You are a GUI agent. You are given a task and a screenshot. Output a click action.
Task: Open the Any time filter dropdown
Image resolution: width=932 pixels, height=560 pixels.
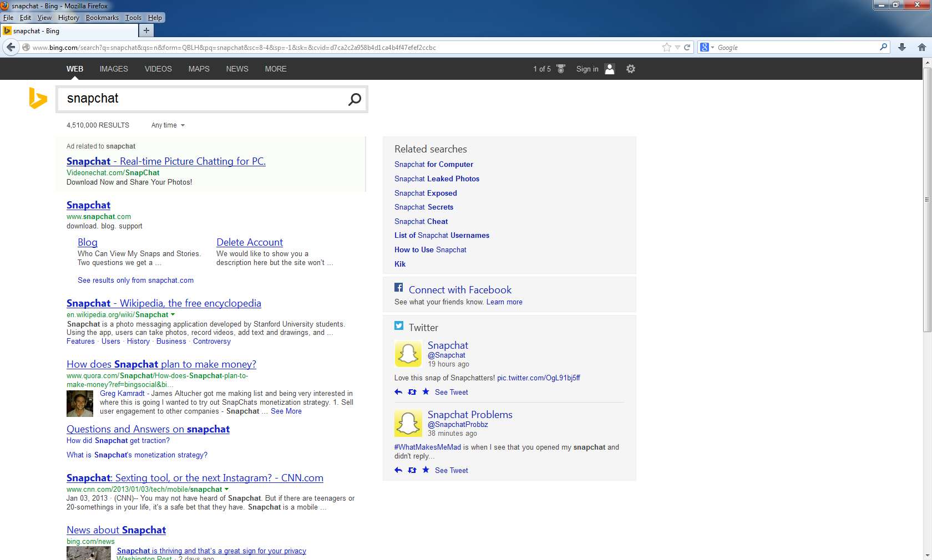tap(168, 125)
